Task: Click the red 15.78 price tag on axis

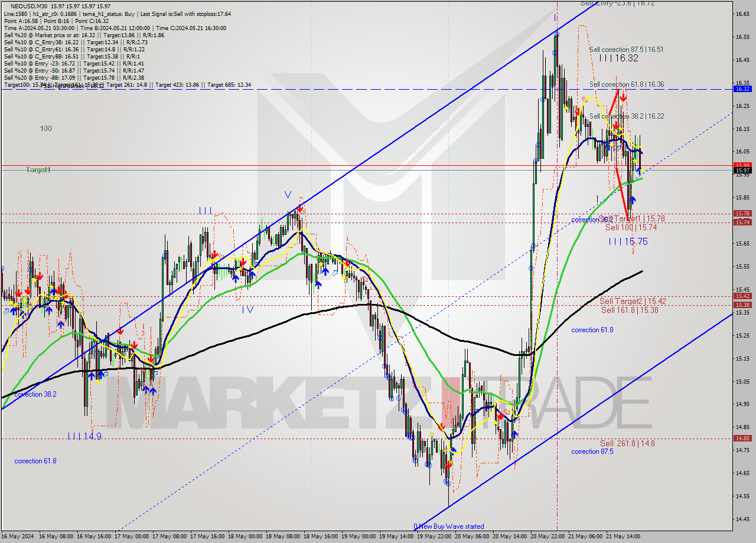Action: click(x=742, y=214)
